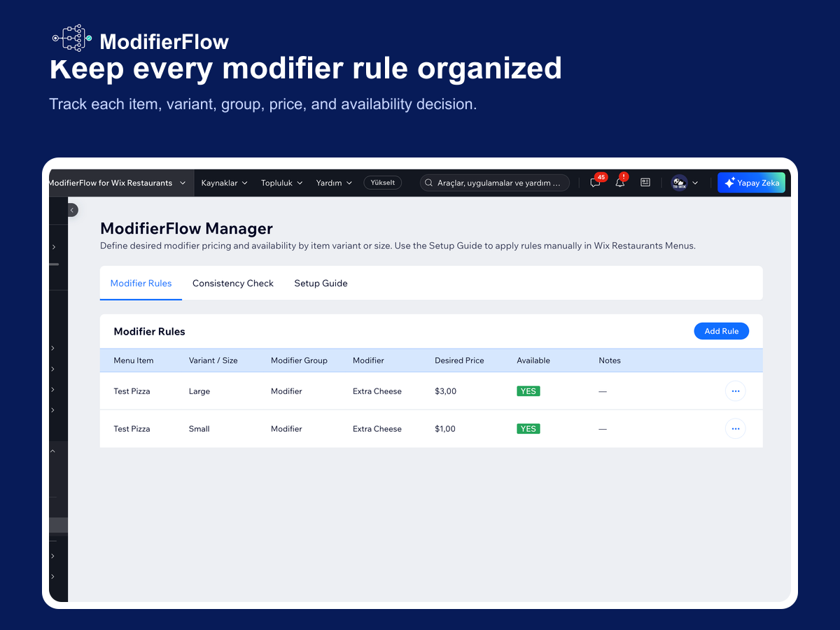The width and height of the screenshot is (840, 630).
Task: Switch to the Modifier Rules tab
Action: [141, 283]
